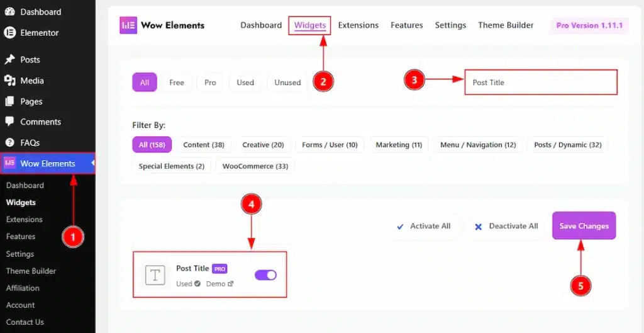The height and width of the screenshot is (333, 644).
Task: Click the Media icon in sidebar
Action: point(9,81)
